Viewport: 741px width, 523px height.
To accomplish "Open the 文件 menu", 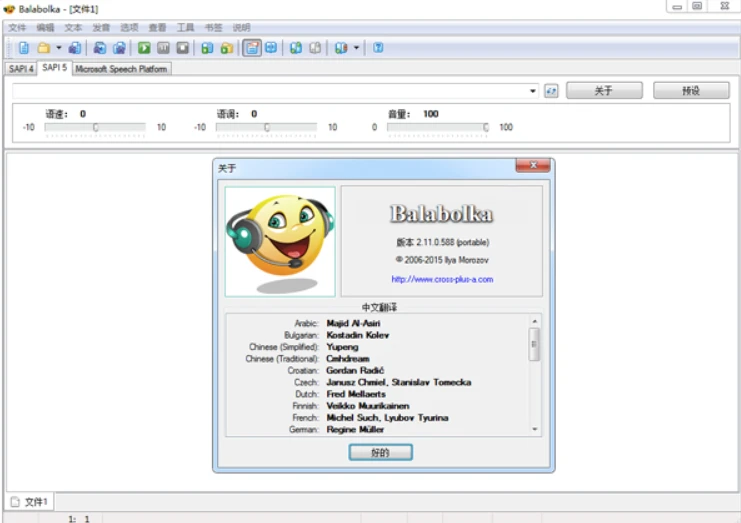I will pyautogui.click(x=17, y=28).
